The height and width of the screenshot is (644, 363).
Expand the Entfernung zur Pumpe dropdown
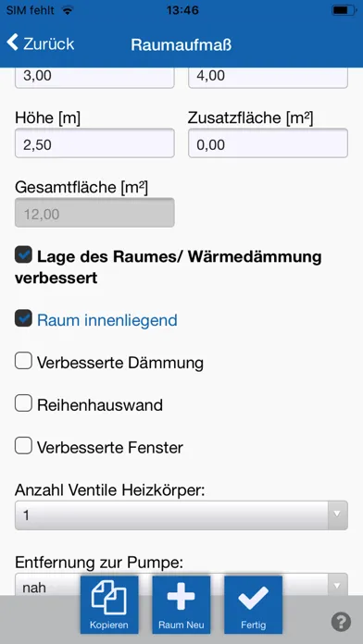(181, 585)
